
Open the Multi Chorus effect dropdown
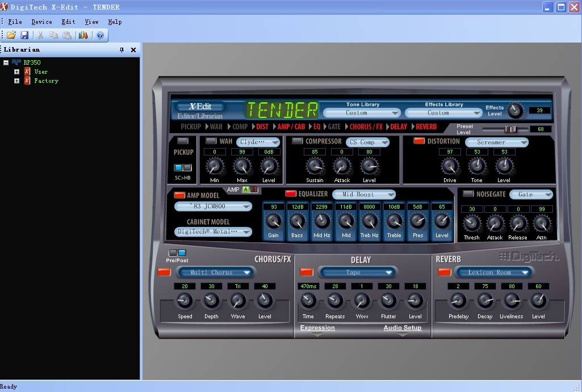pyautogui.click(x=216, y=272)
